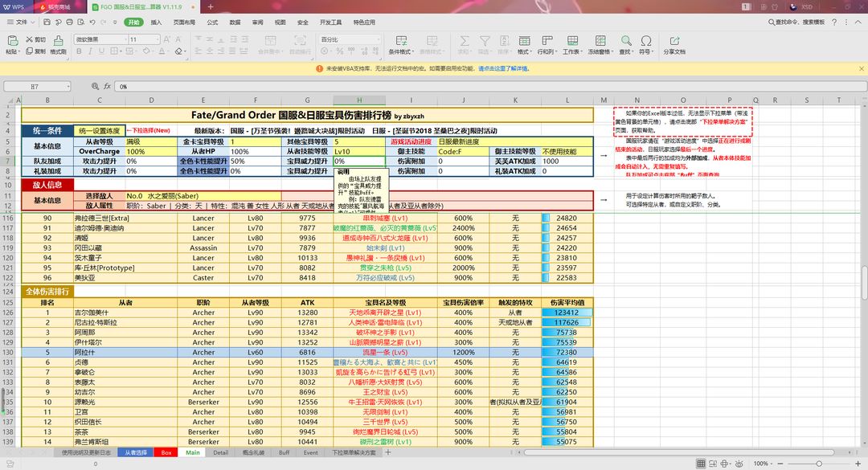The height and width of the screenshot is (470, 868).
Task: Click the Increase Font Size icon
Action: tap(167, 39)
